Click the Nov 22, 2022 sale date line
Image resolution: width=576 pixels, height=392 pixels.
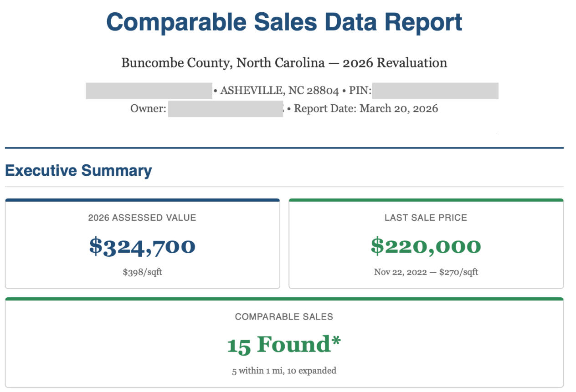coord(426,272)
